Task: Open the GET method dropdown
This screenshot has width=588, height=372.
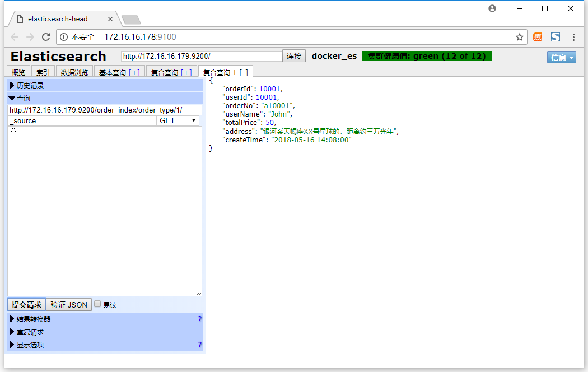Action: click(178, 120)
